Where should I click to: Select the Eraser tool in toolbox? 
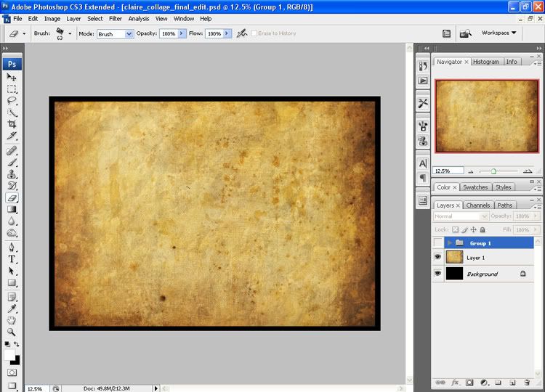(12, 198)
